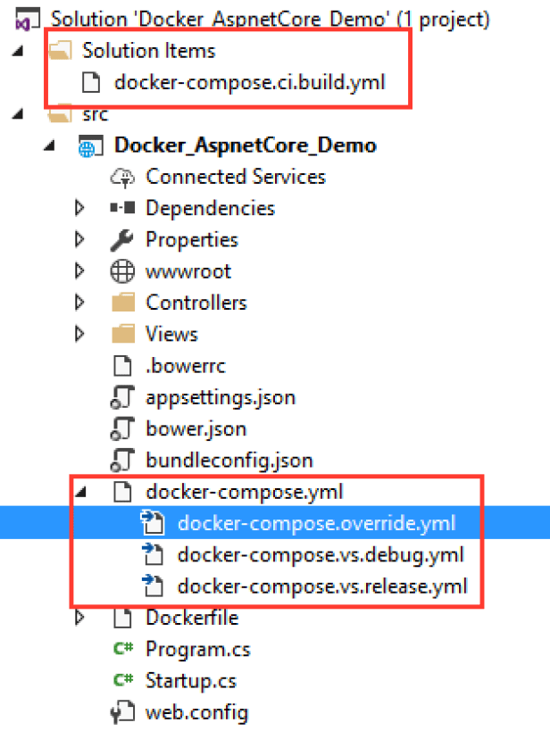This screenshot has width=550, height=756.
Task: Click the Connected Services icon
Action: 123,177
